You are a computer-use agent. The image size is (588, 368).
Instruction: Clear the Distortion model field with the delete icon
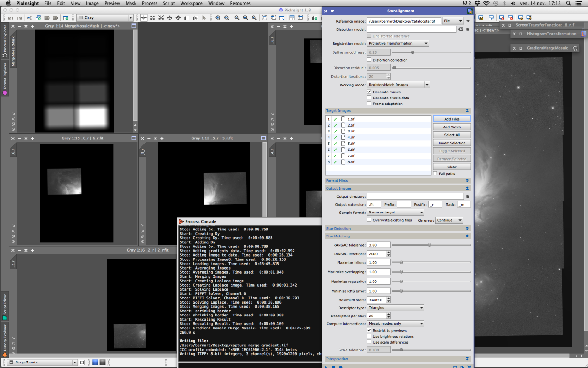click(461, 29)
